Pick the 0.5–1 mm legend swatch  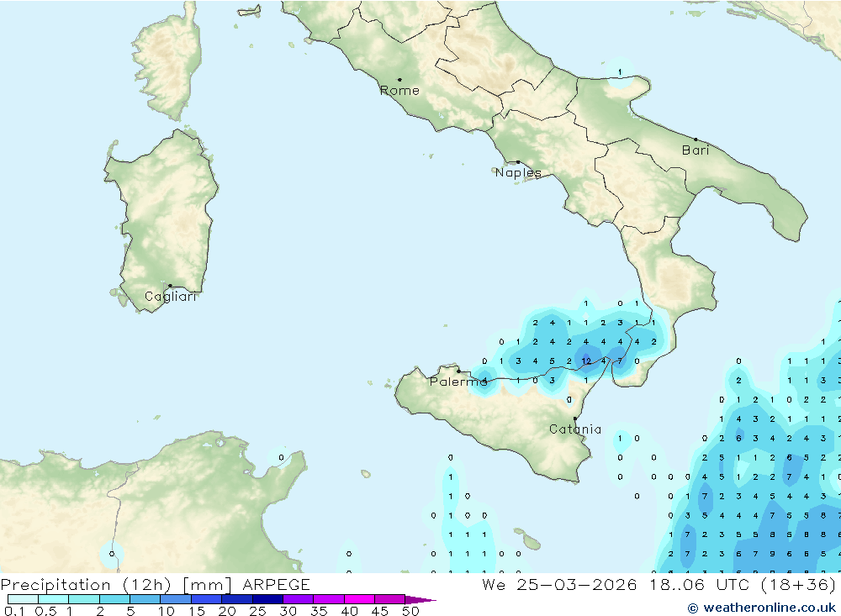pyautogui.click(x=54, y=599)
